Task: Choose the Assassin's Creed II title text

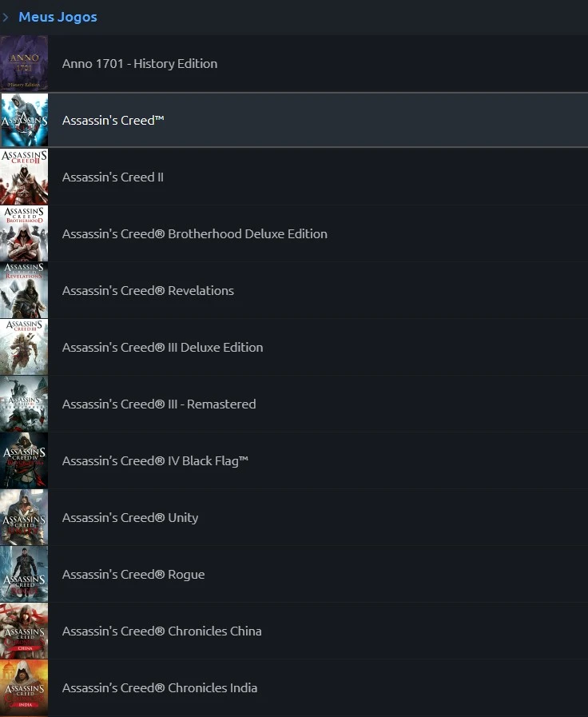Action: [113, 177]
